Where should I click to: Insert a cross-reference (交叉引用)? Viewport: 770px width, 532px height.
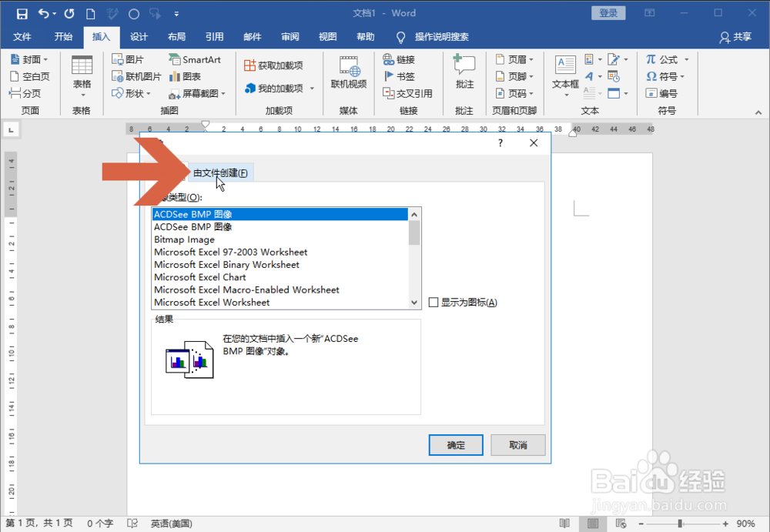(407, 93)
